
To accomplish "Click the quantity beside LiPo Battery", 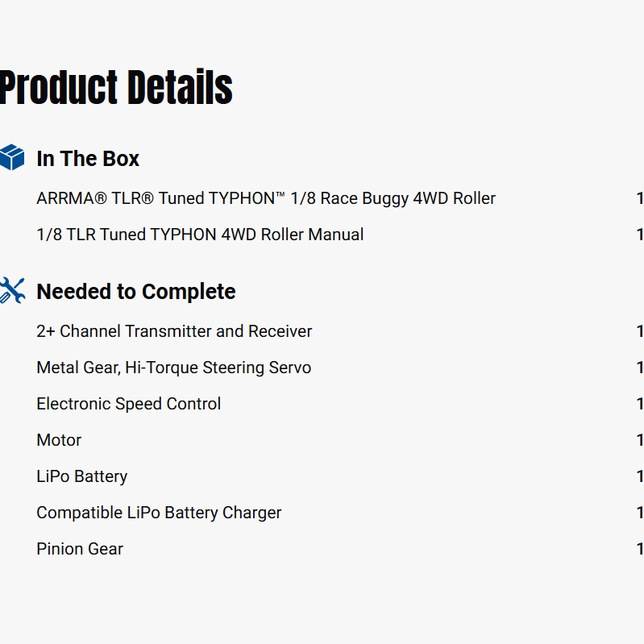I will click(x=639, y=476).
